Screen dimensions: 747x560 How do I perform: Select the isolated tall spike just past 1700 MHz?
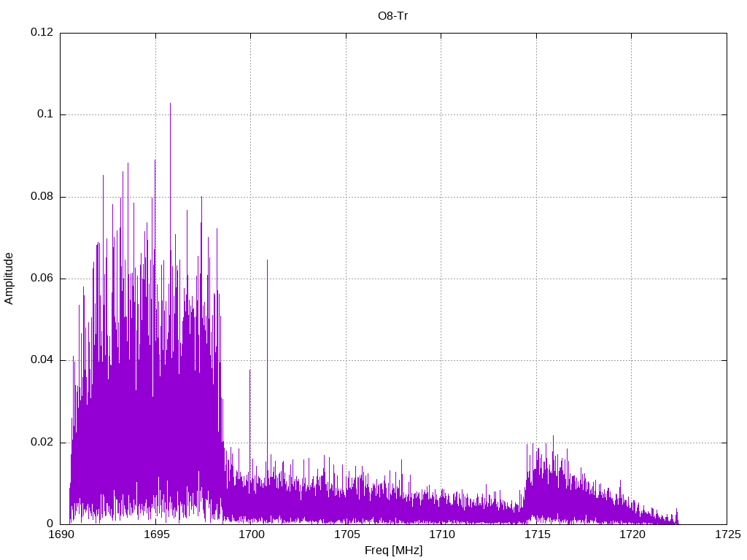[x=267, y=260]
